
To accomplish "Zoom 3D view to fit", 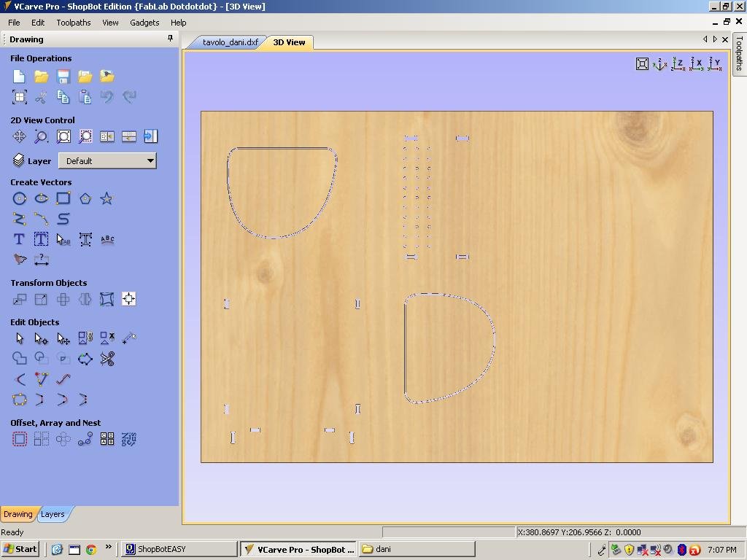I will tap(642, 64).
